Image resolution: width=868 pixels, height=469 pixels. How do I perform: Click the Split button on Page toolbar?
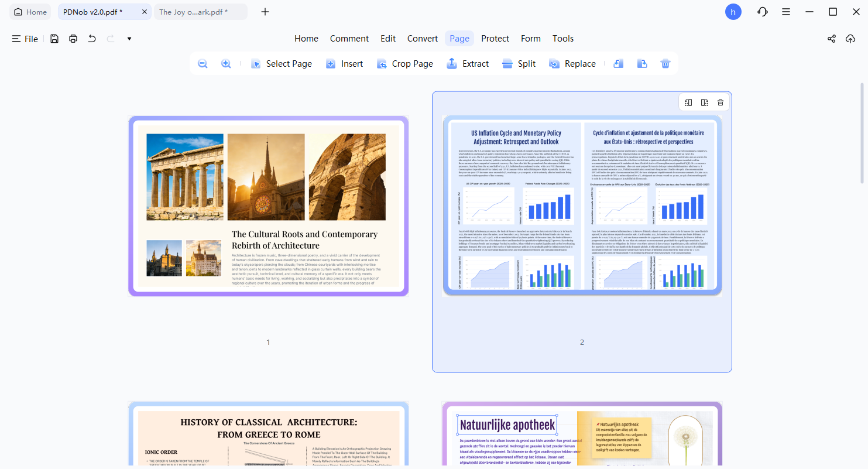pyautogui.click(x=519, y=63)
